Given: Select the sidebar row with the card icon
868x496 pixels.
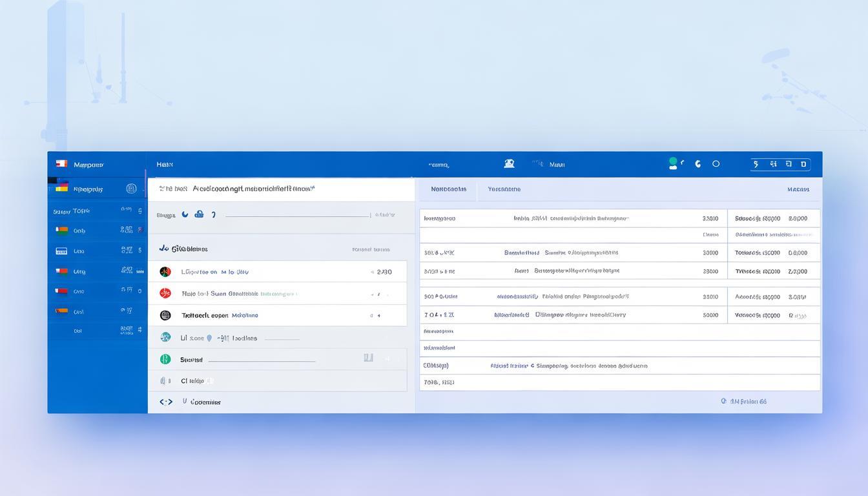Looking at the screenshot, I should [97, 251].
